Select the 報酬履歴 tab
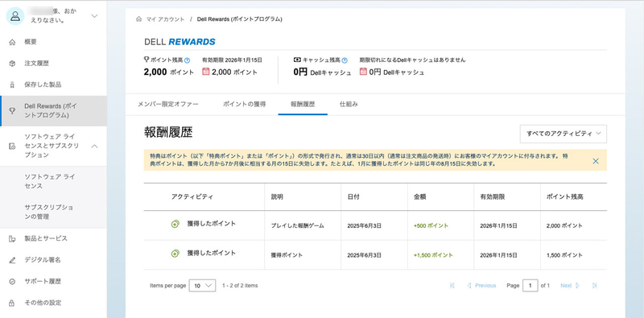The image size is (644, 318). (x=303, y=105)
